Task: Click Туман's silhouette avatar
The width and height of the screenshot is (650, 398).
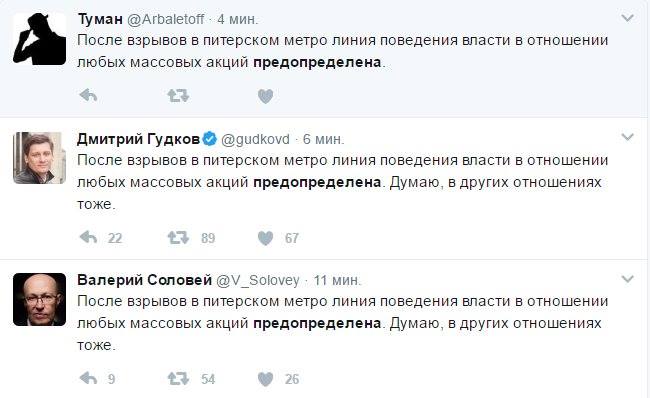Action: (x=39, y=39)
